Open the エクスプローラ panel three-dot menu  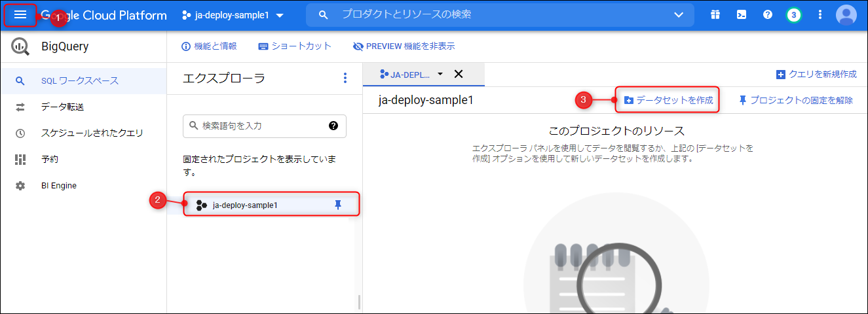tap(346, 78)
